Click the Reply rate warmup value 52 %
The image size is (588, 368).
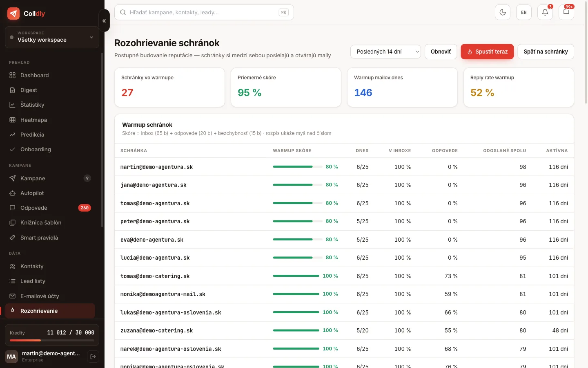pos(482,93)
